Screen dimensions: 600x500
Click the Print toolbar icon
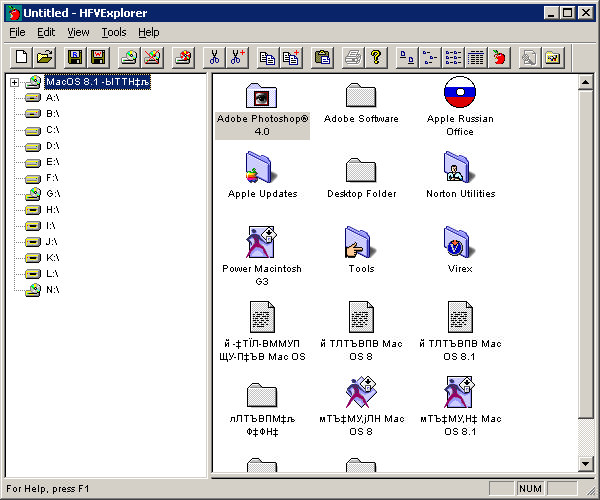[353, 57]
